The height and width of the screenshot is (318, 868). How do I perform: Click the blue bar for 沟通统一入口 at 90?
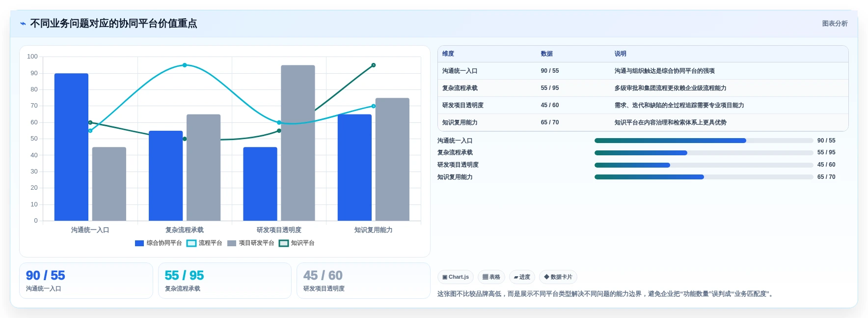click(71, 147)
